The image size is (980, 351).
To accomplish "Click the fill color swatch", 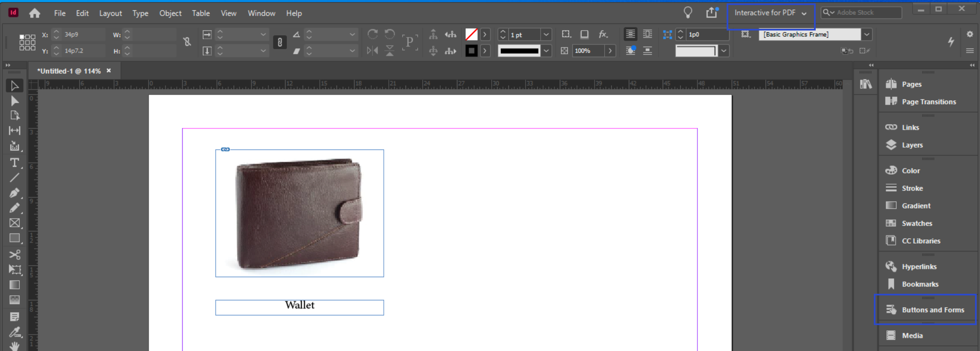I will (471, 34).
